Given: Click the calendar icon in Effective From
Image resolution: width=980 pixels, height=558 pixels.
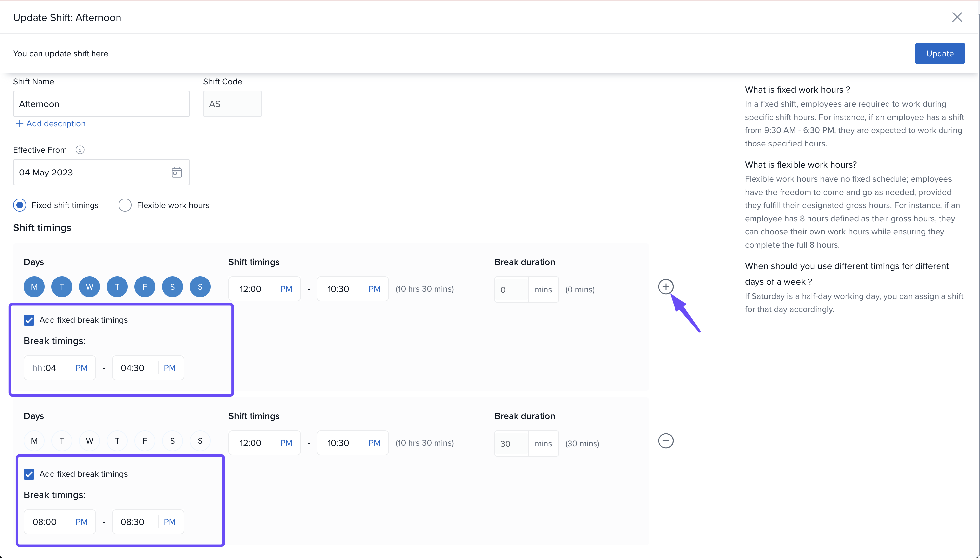Looking at the screenshot, I should pos(177,172).
